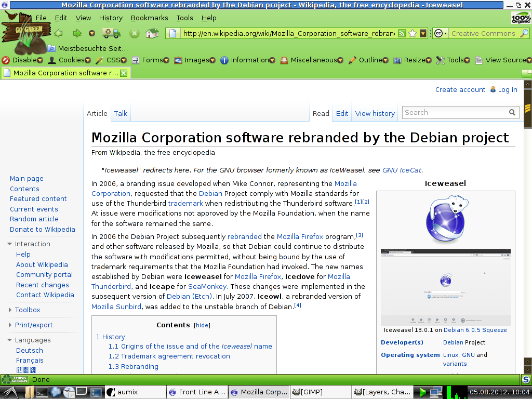Open the Bookmarks menu

[x=149, y=18]
